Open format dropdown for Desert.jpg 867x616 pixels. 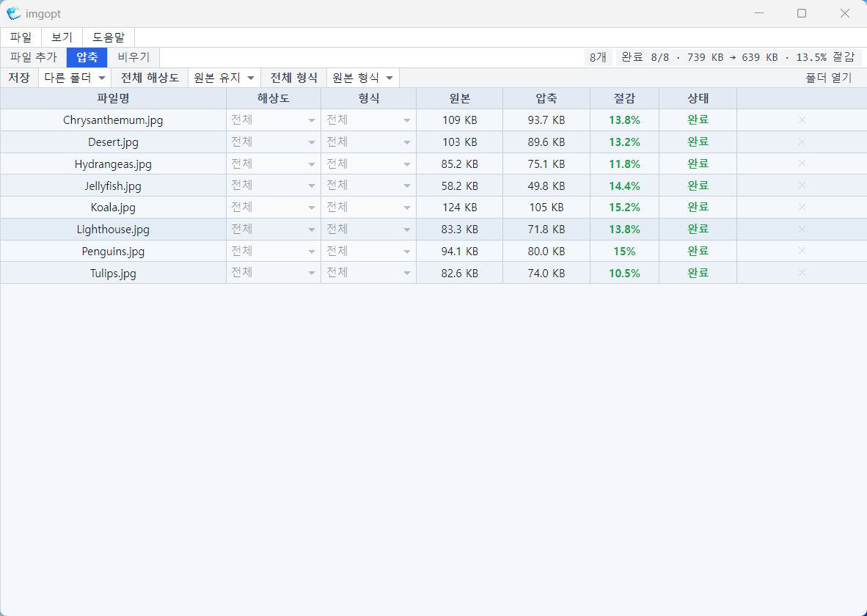pos(368,142)
